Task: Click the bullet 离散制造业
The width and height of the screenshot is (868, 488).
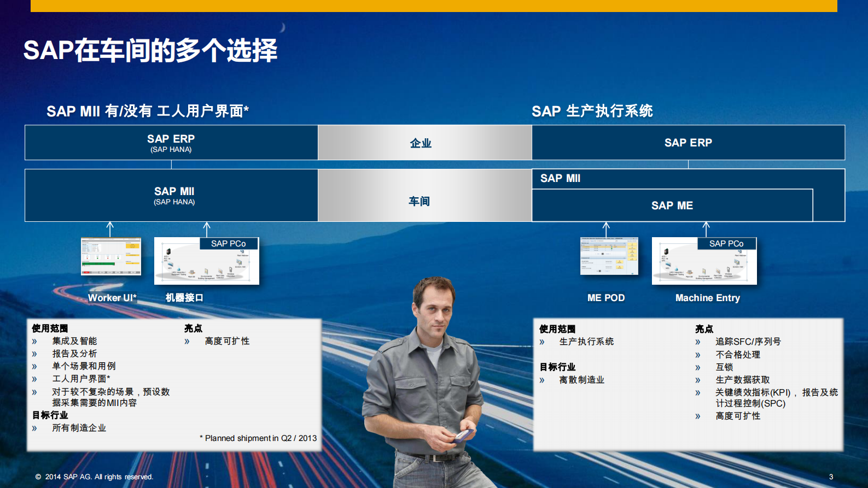Action: 581,380
